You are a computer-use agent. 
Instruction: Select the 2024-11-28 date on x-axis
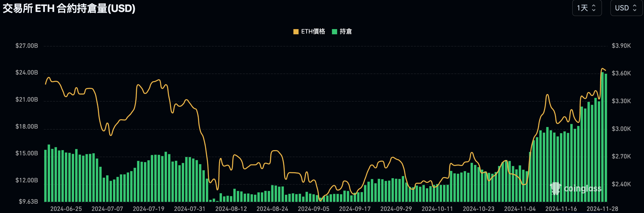[602, 209]
